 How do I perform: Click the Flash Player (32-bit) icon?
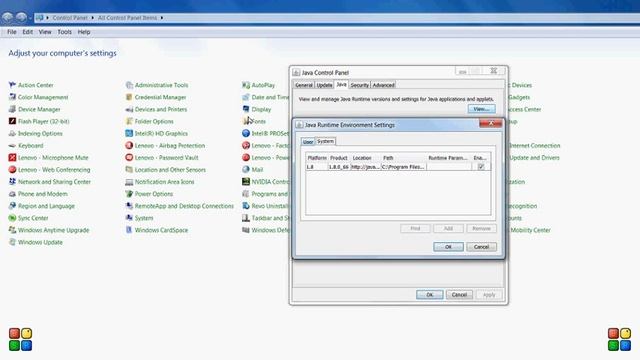12,121
